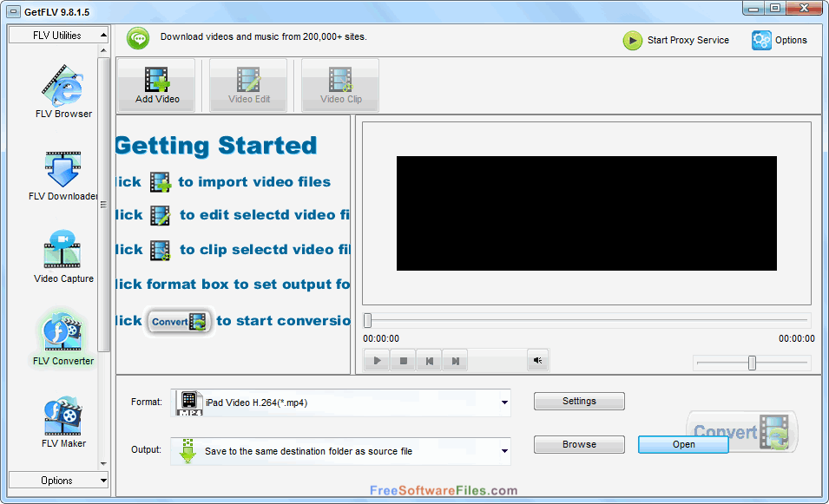Open the FLV Browser utility
Screen dimensions: 829x504
click(x=63, y=91)
